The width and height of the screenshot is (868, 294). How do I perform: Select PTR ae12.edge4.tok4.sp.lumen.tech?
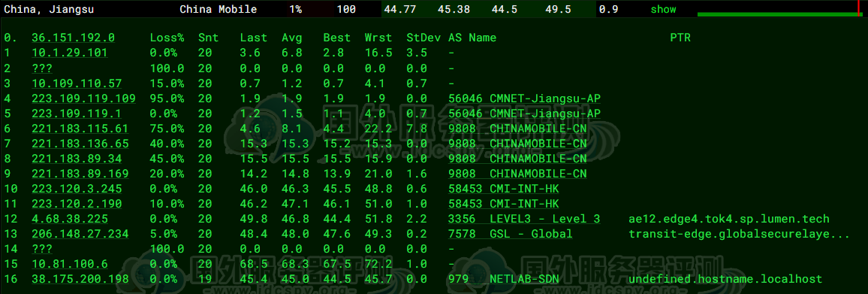[729, 219]
